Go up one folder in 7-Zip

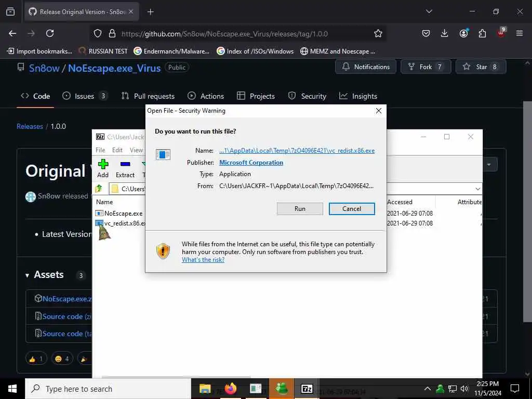99,188
